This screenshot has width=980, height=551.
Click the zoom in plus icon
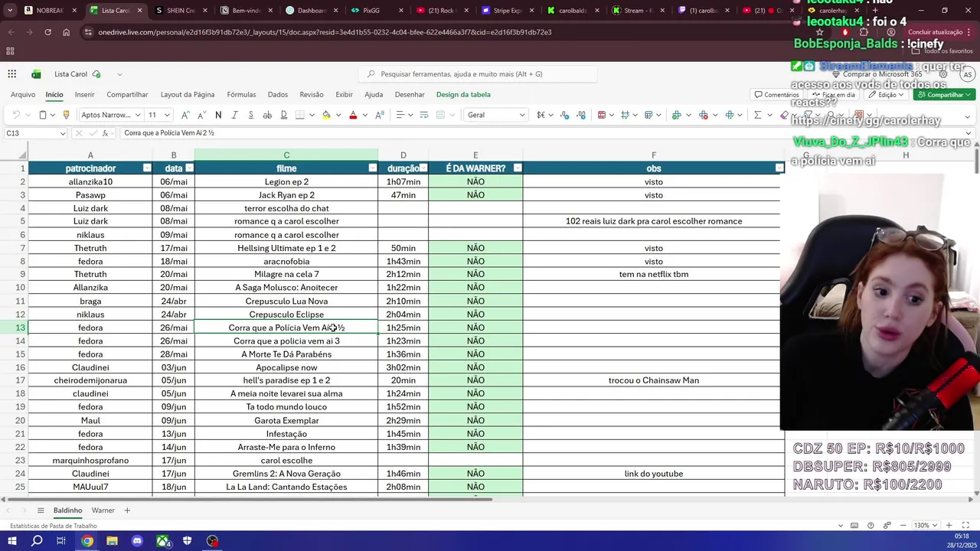tap(949, 526)
